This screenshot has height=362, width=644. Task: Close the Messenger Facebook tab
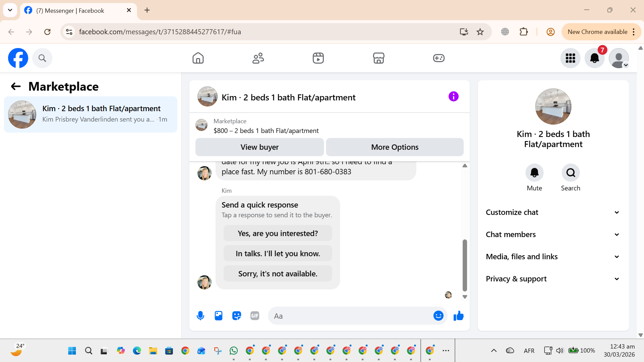(x=129, y=10)
